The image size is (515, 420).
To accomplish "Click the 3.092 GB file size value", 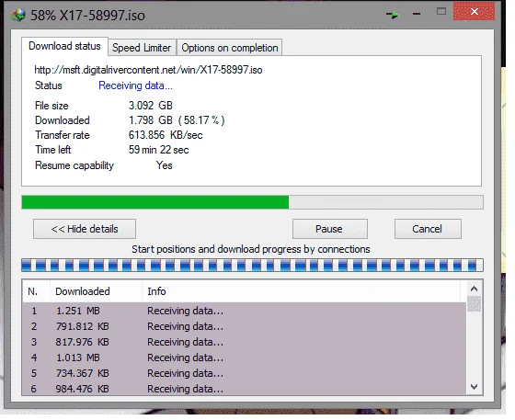I will click(151, 106).
